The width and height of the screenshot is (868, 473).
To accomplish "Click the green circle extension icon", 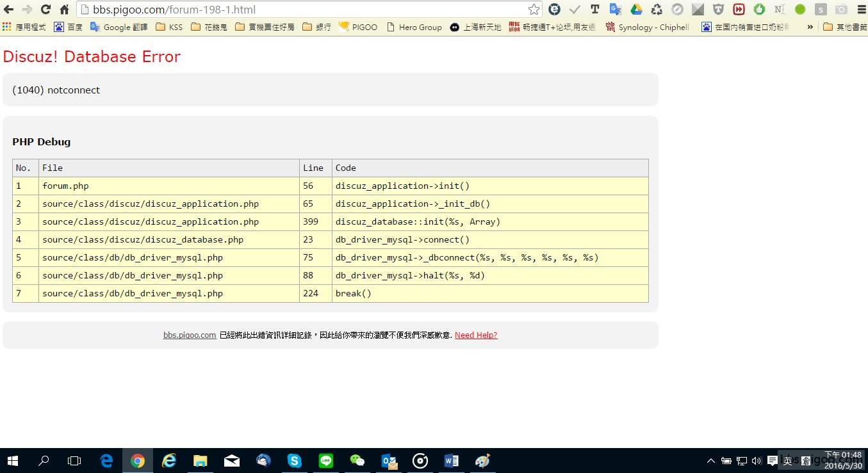I will coord(800,10).
